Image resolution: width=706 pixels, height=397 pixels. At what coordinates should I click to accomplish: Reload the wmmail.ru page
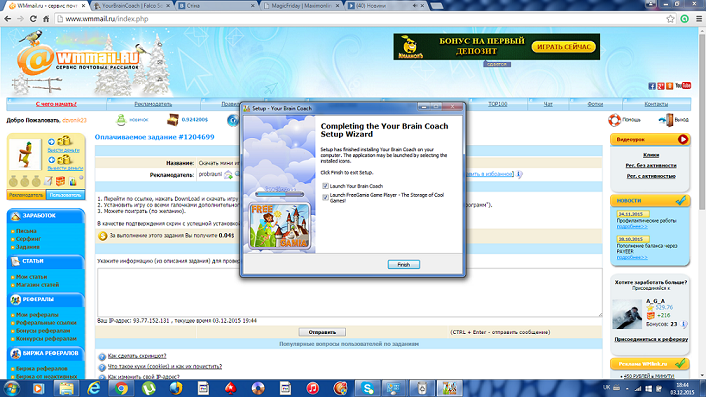(x=33, y=19)
